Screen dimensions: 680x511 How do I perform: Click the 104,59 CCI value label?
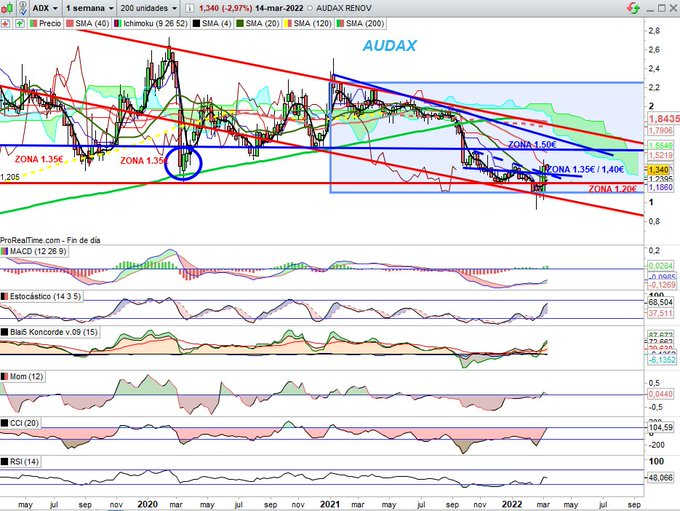click(662, 427)
